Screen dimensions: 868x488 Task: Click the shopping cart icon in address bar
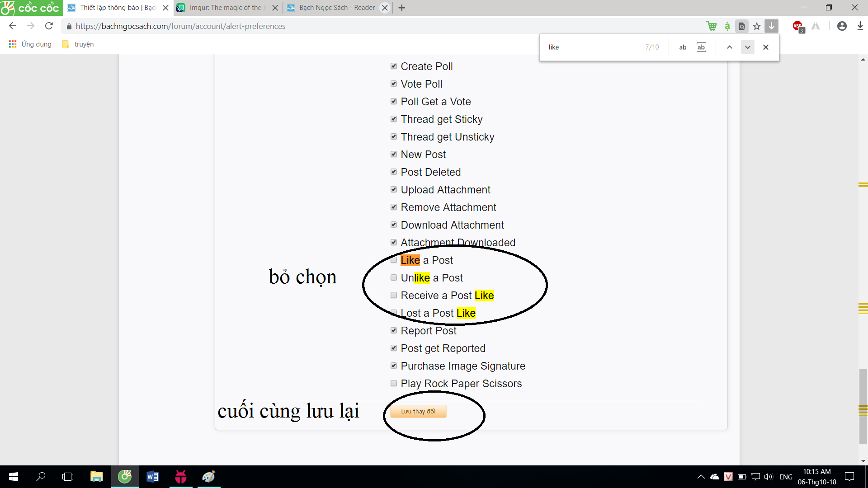coord(711,26)
